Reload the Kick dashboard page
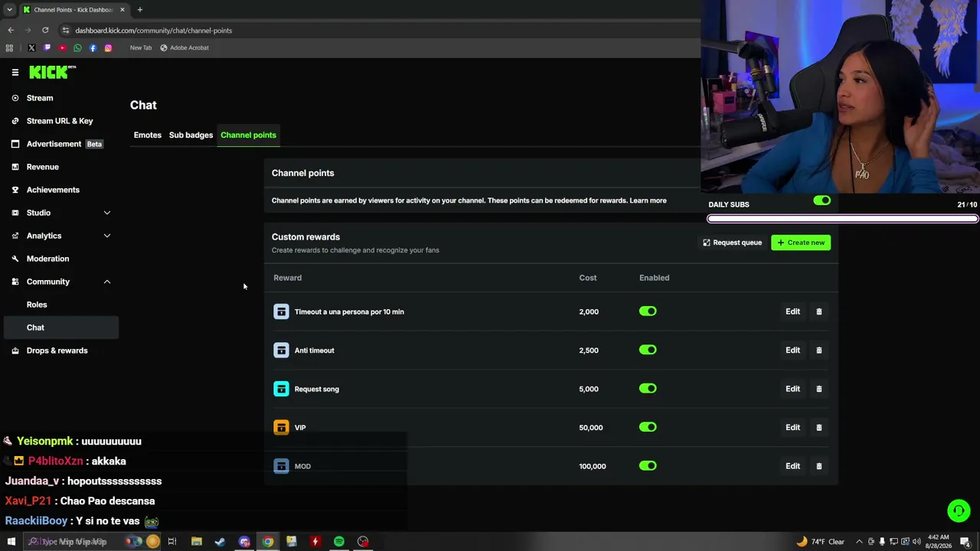This screenshot has width=980, height=551. coord(45,31)
